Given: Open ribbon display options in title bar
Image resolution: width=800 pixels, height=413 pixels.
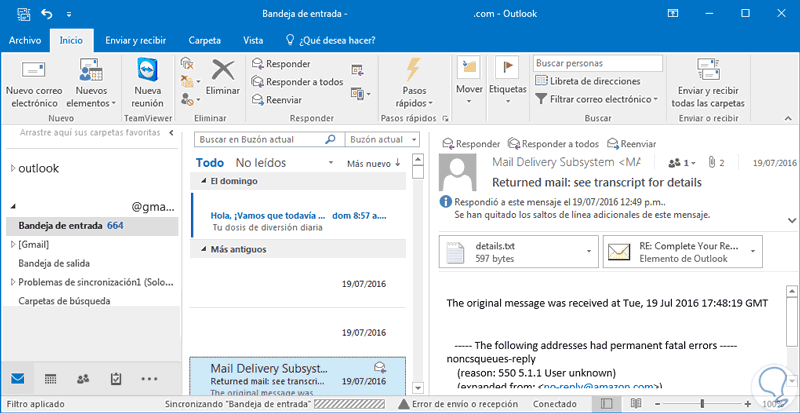Looking at the screenshot, I should point(673,13).
